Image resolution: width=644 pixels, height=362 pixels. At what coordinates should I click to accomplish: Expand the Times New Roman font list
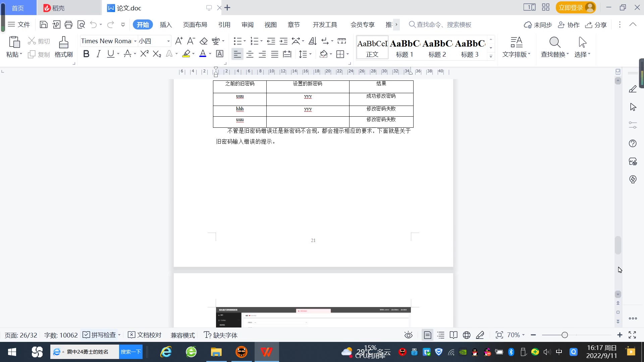135,41
